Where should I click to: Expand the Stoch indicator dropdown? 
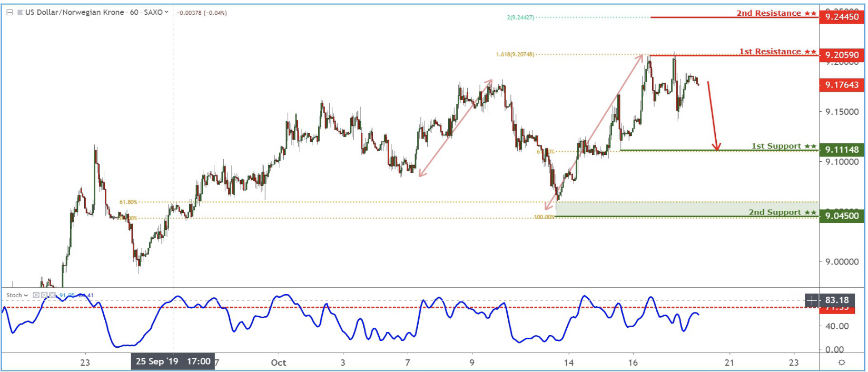tap(26, 296)
